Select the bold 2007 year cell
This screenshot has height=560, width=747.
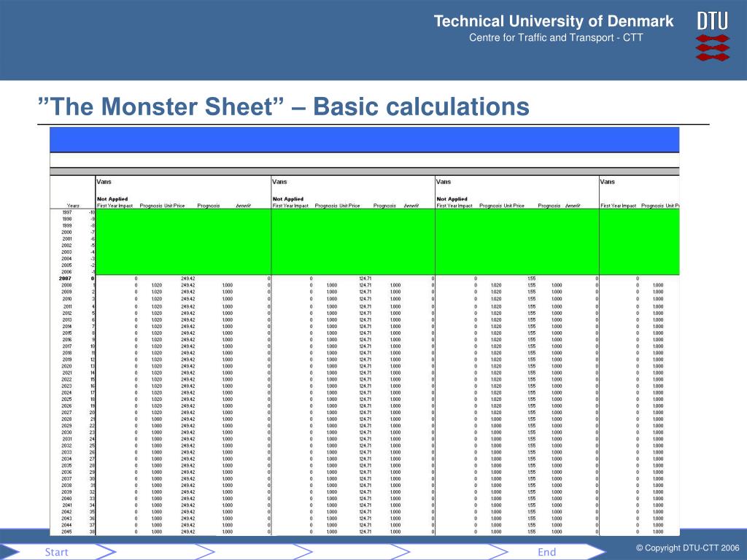(x=65, y=279)
